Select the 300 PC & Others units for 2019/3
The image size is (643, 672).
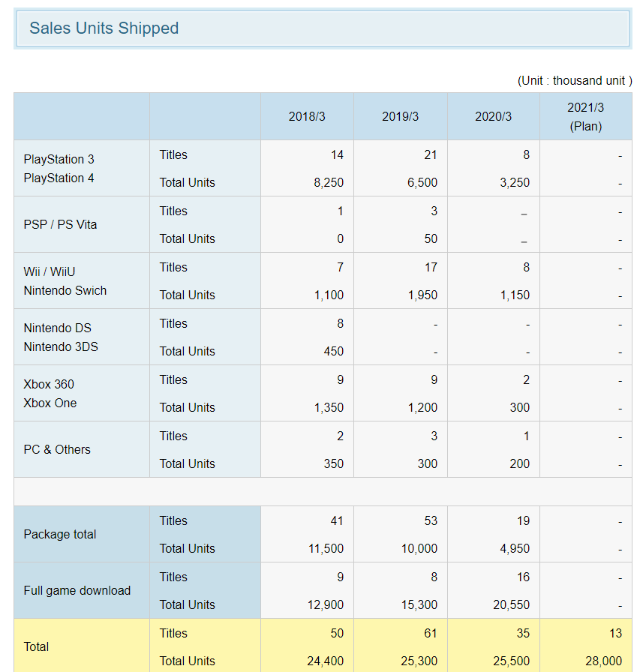428,463
